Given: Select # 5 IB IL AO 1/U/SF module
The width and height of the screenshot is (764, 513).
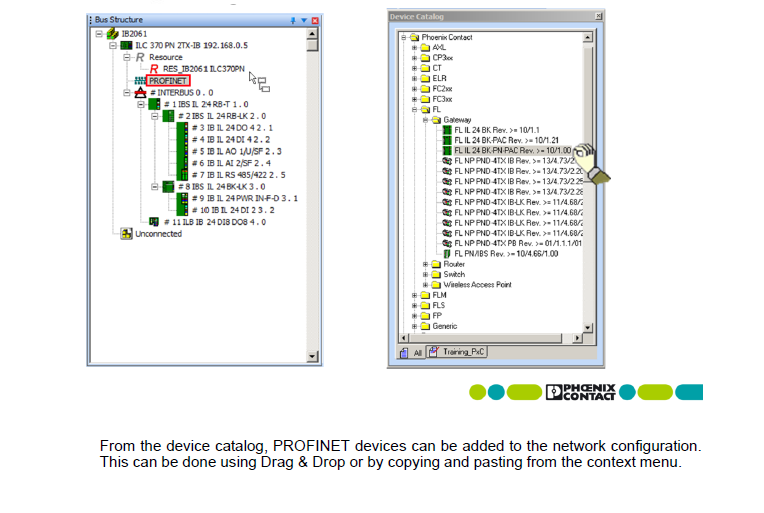Looking at the screenshot, I should click(237, 151).
